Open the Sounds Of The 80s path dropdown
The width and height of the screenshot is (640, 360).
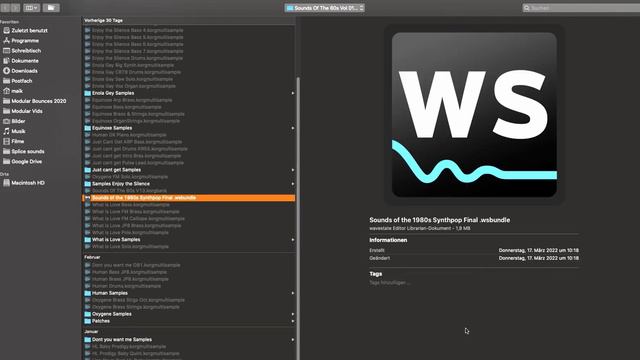tap(324, 8)
